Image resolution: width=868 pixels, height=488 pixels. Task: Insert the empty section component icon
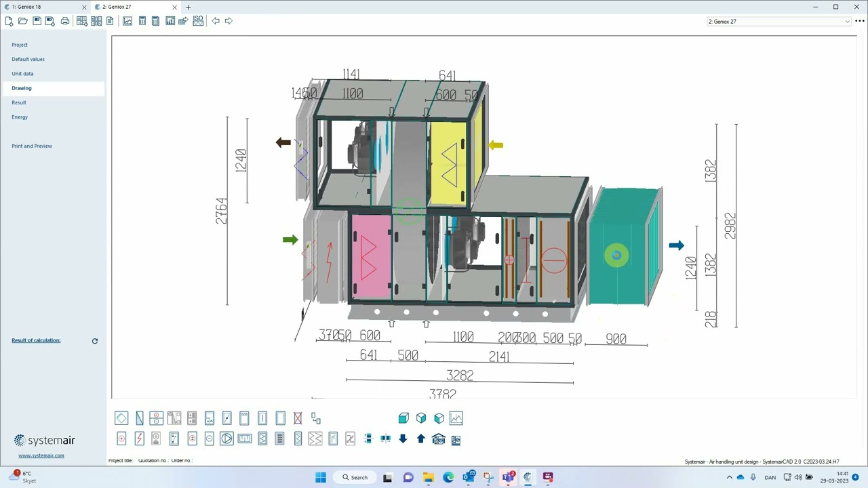coord(280,418)
